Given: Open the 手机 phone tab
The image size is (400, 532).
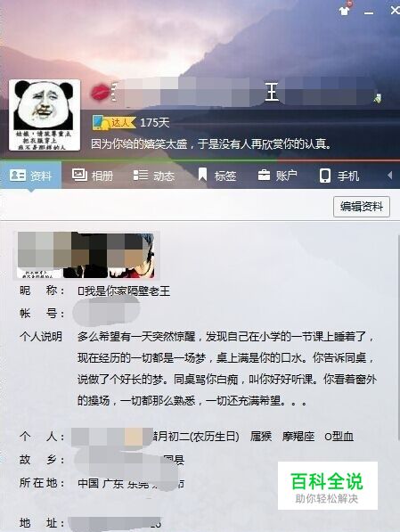Looking at the screenshot, I should [339, 176].
